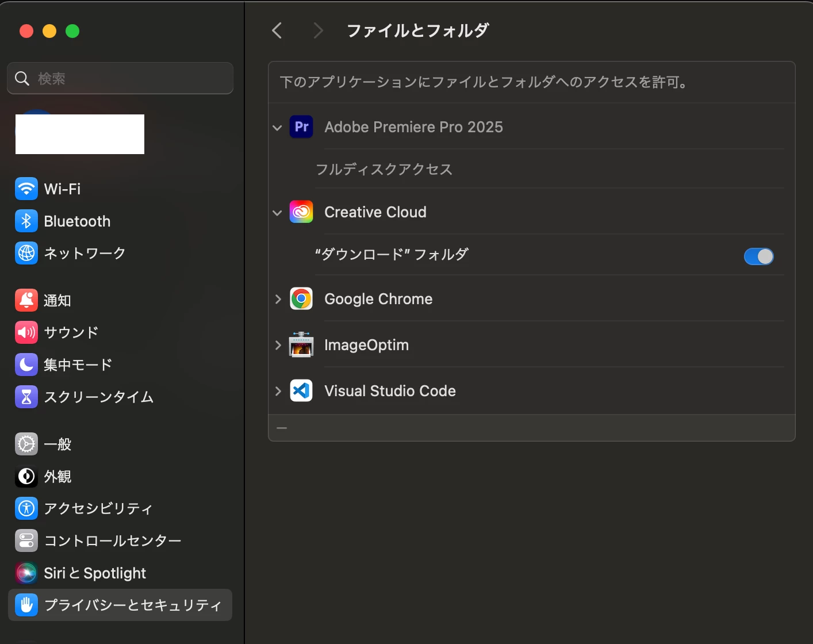Expand the ImageOptim row chevron

[x=278, y=345]
